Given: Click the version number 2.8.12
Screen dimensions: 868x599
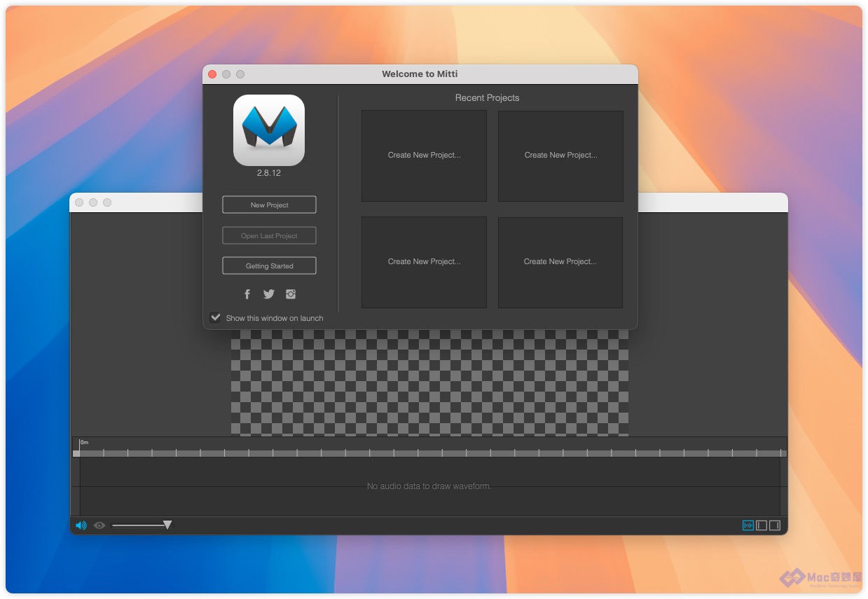Looking at the screenshot, I should click(x=269, y=173).
